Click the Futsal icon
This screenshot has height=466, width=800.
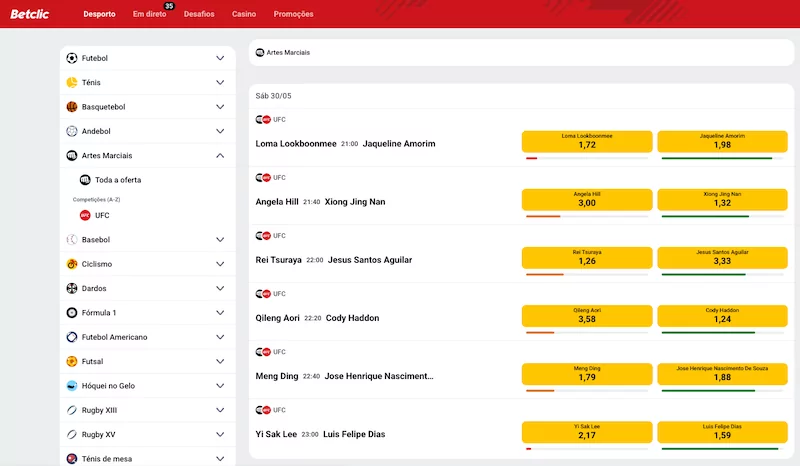tap(72, 361)
